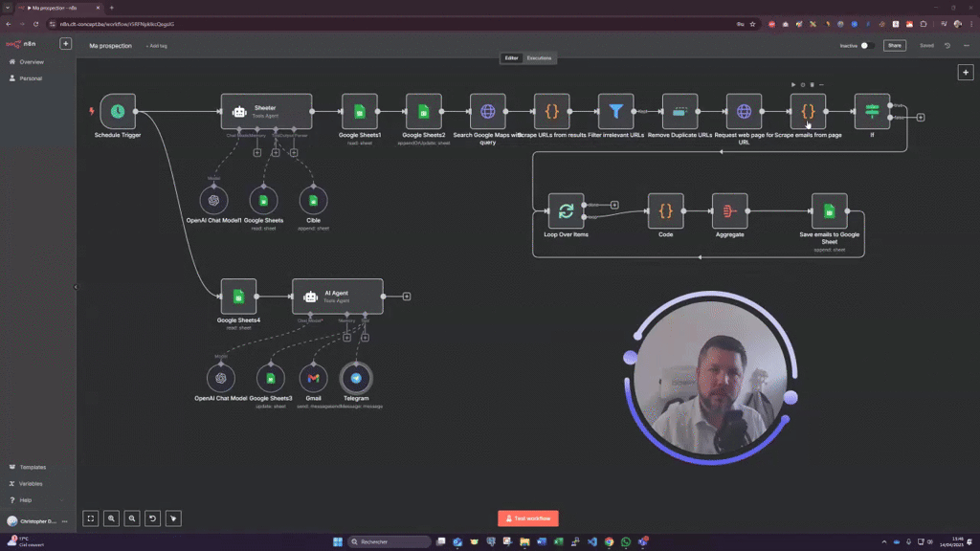Open the workflow history icon

click(947, 46)
